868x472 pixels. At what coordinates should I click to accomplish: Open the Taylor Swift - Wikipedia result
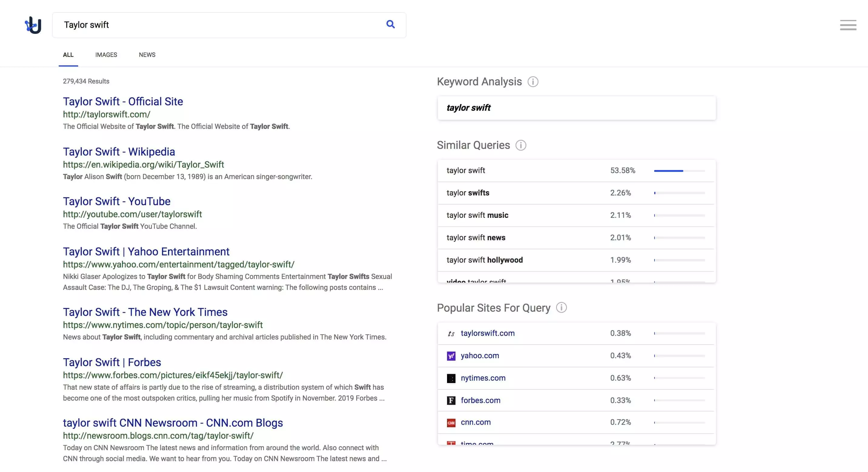click(x=119, y=152)
